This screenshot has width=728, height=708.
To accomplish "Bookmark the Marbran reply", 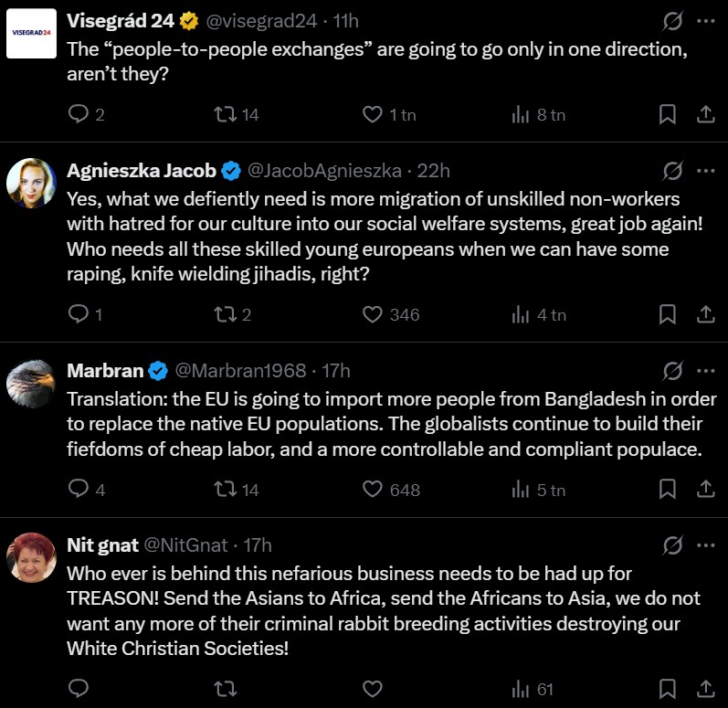I will point(668,490).
